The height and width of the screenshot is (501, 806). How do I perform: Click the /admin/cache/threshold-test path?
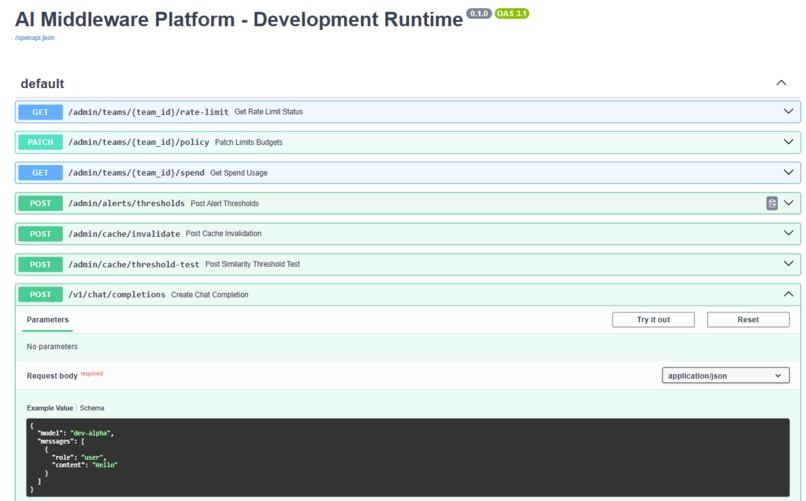click(134, 264)
